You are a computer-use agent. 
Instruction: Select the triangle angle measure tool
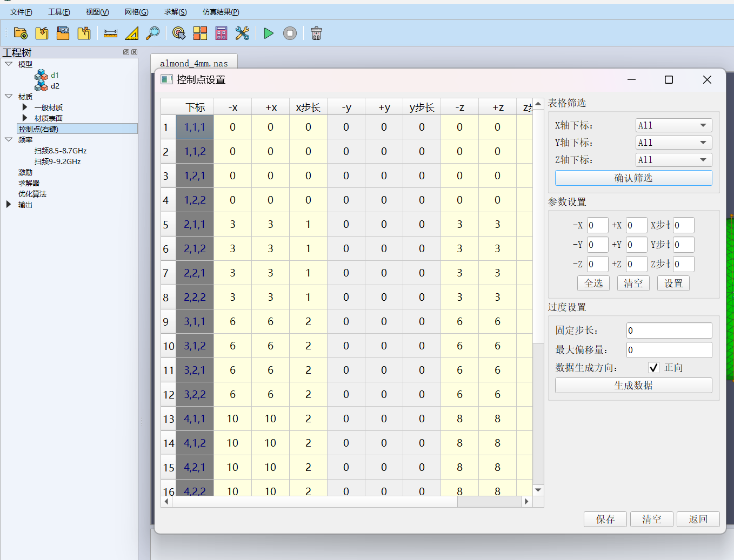point(132,33)
